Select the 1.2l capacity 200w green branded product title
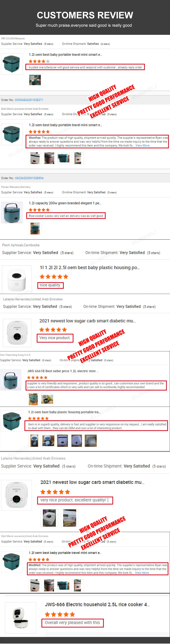The image size is (170, 644). [65, 203]
